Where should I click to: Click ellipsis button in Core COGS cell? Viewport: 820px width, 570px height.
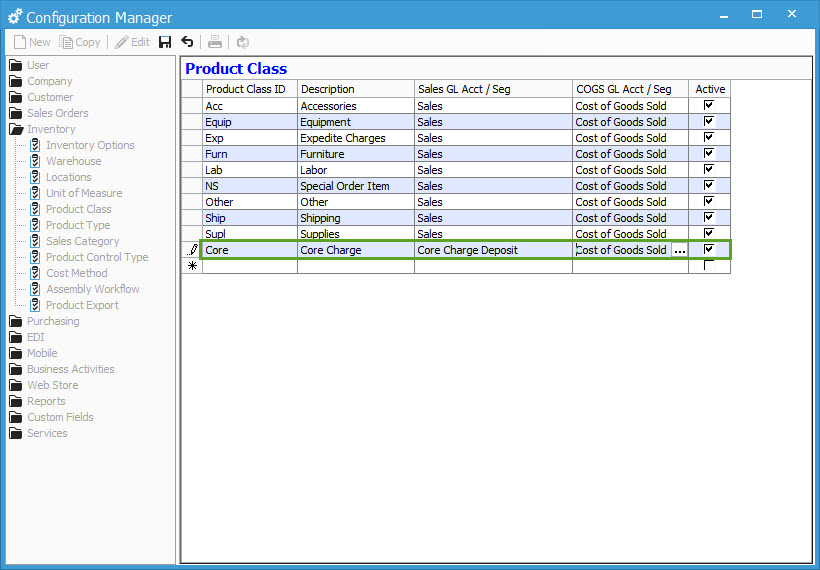click(x=679, y=250)
